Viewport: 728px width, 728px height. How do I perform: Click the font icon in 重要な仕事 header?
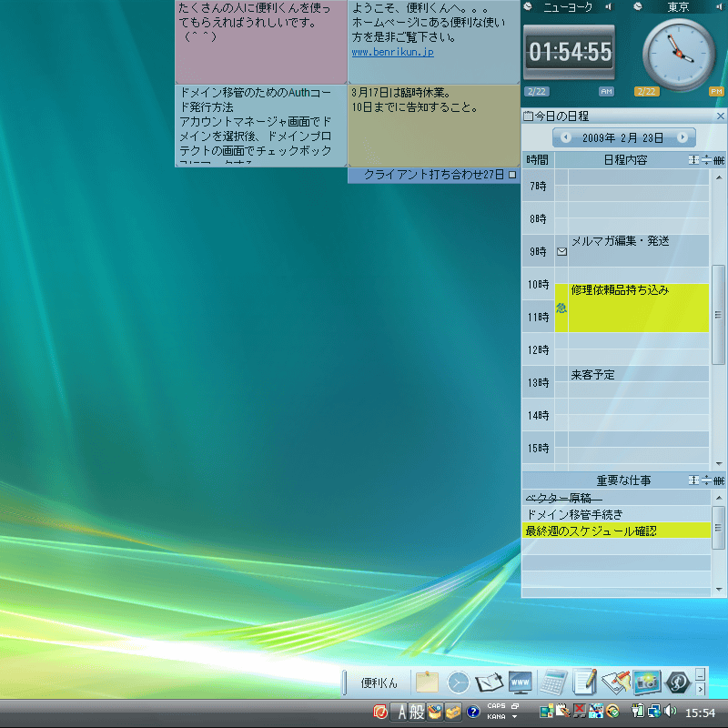pos(719,480)
